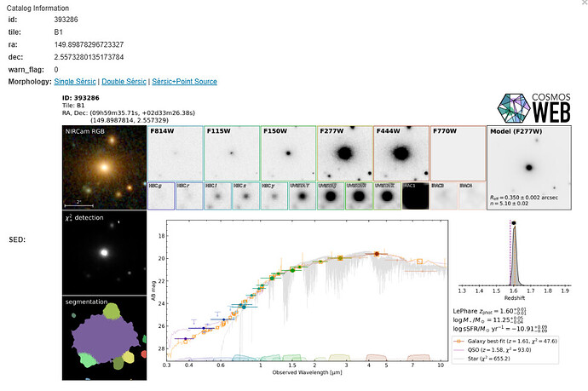
Task: Click the F814W cutout thumbnail
Action: pos(176,153)
